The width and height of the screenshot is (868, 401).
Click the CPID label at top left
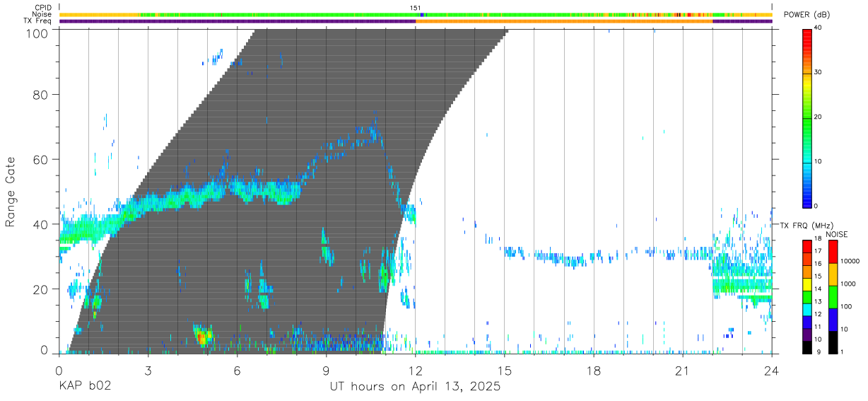pos(42,8)
